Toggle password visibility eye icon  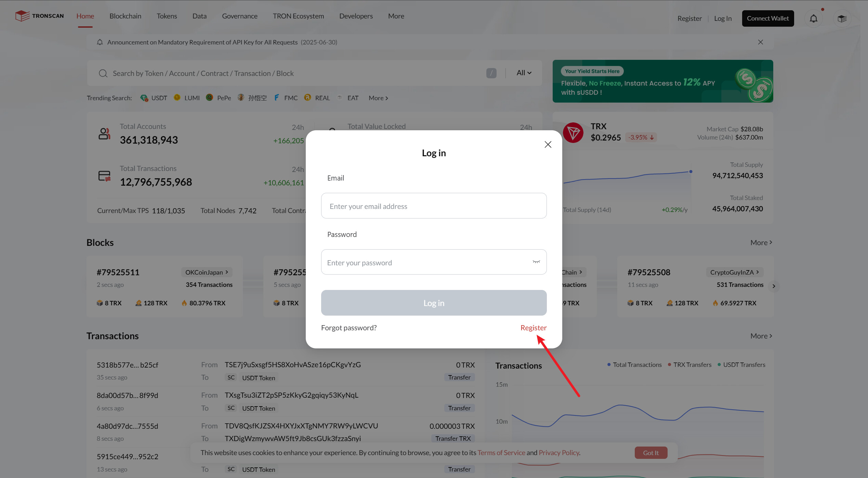pos(536,262)
